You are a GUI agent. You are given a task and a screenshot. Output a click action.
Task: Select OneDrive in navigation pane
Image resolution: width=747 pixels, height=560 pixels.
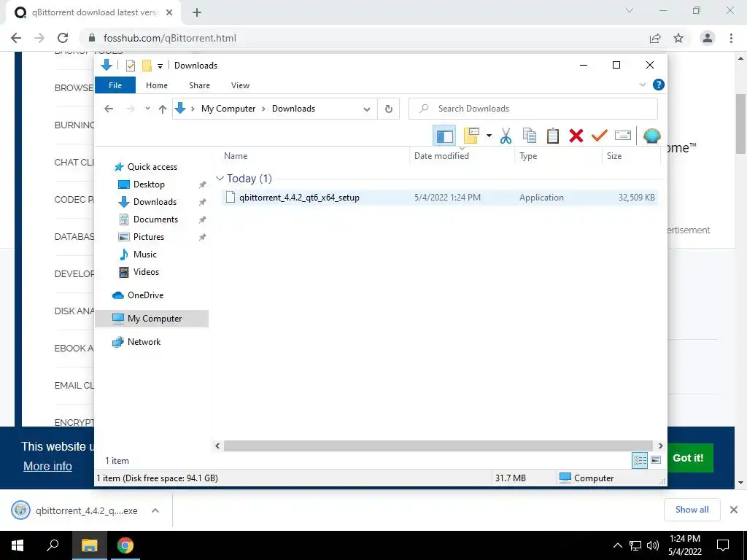pyautogui.click(x=145, y=295)
